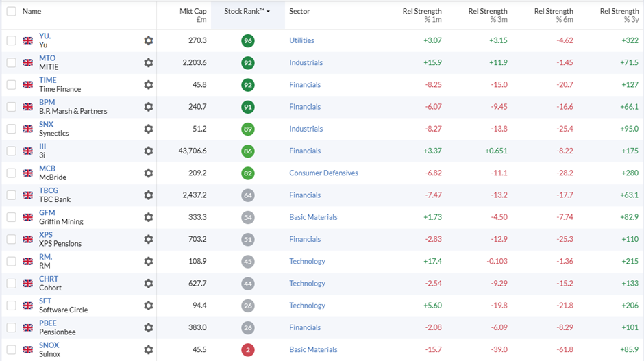The width and height of the screenshot is (644, 361).
Task: Sort by the Stock Rank column
Action: coord(247,12)
